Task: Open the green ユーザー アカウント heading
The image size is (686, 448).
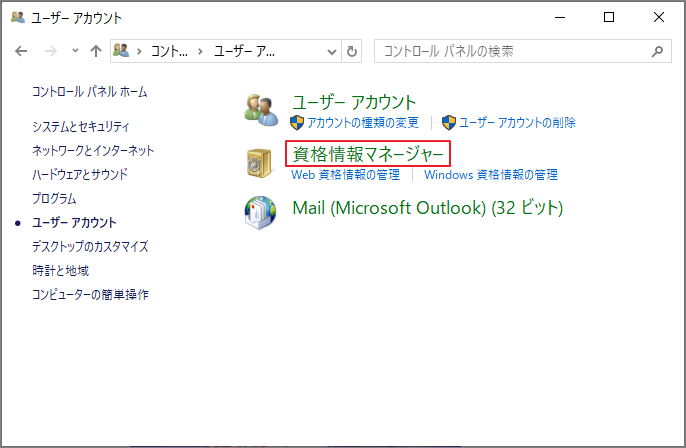Action: pyautogui.click(x=354, y=102)
